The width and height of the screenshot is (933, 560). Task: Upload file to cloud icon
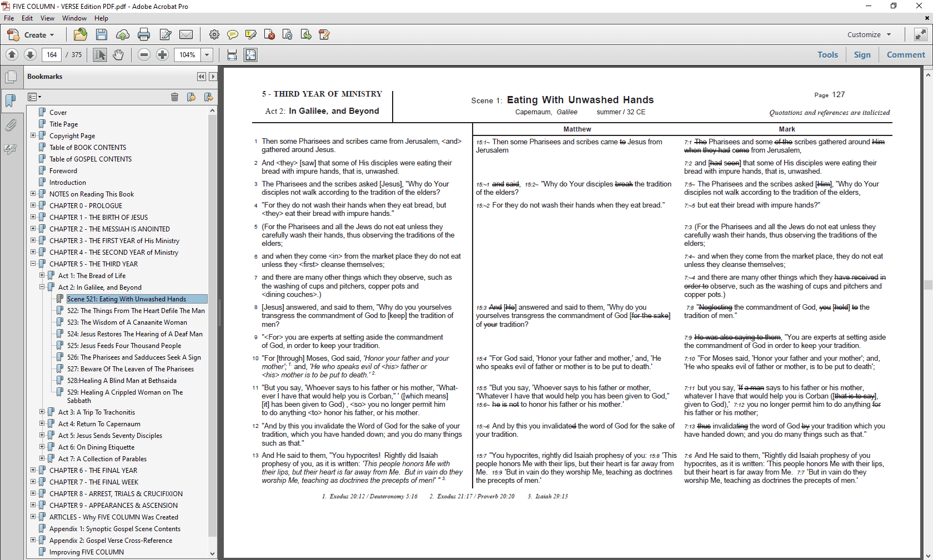(123, 34)
